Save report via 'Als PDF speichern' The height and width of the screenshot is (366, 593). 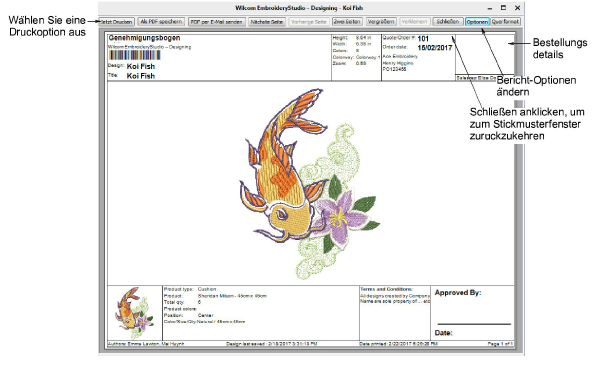coord(161,22)
